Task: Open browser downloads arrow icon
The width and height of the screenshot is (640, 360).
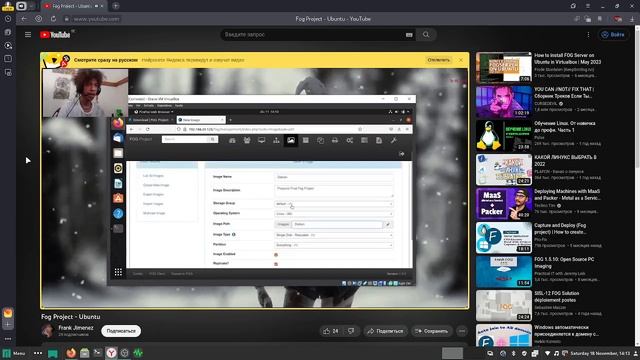Action: tap(632, 19)
